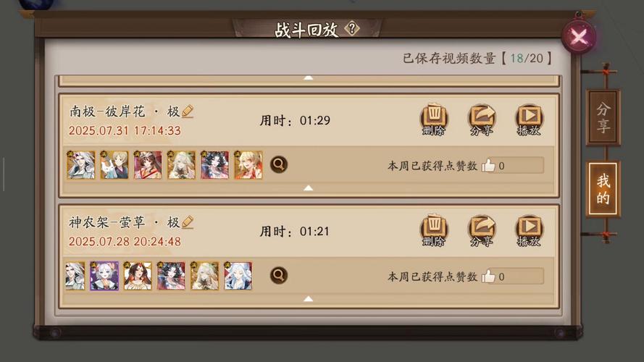Select the purple-framed shikigami portrait in 神农架 team
The height and width of the screenshot is (362, 644).
pos(104,276)
